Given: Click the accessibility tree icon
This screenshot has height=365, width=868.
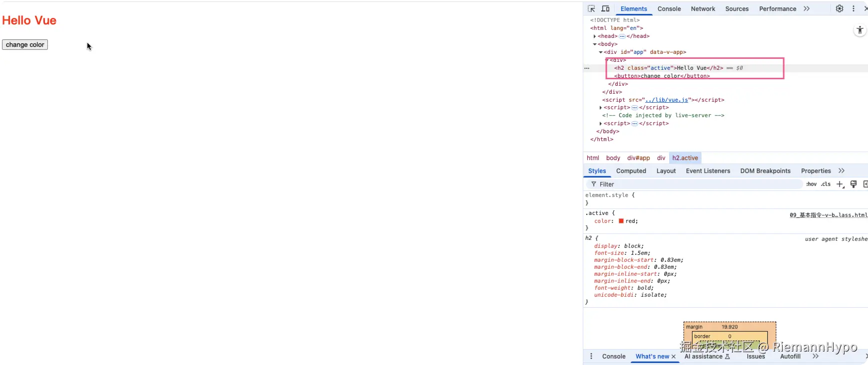Looking at the screenshot, I should tap(860, 30).
